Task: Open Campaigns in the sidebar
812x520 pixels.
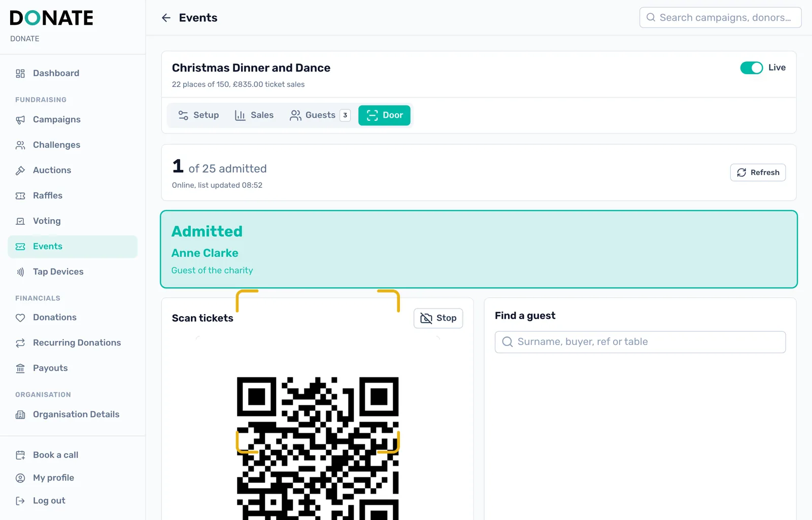Action: (73, 120)
